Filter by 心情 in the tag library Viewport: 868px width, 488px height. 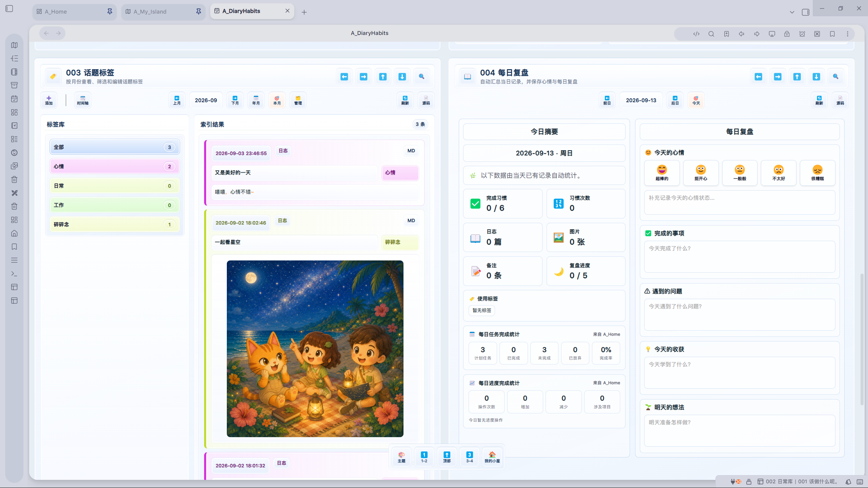pos(115,167)
